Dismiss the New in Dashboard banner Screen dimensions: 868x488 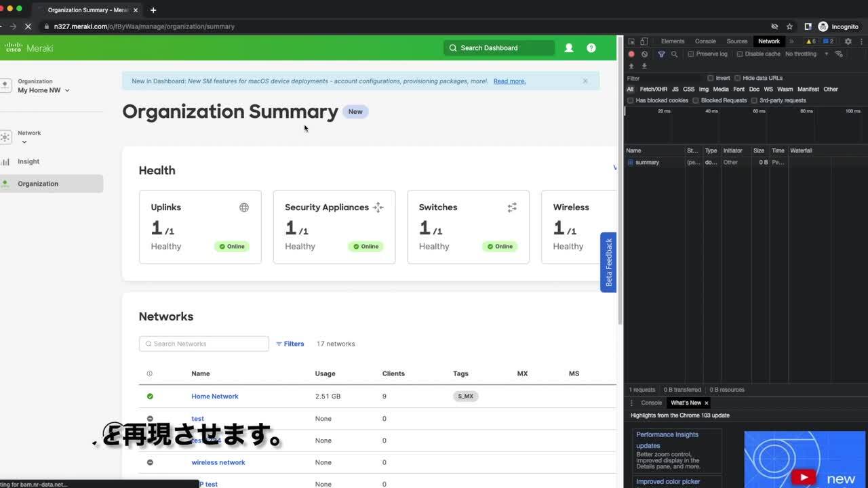585,81
